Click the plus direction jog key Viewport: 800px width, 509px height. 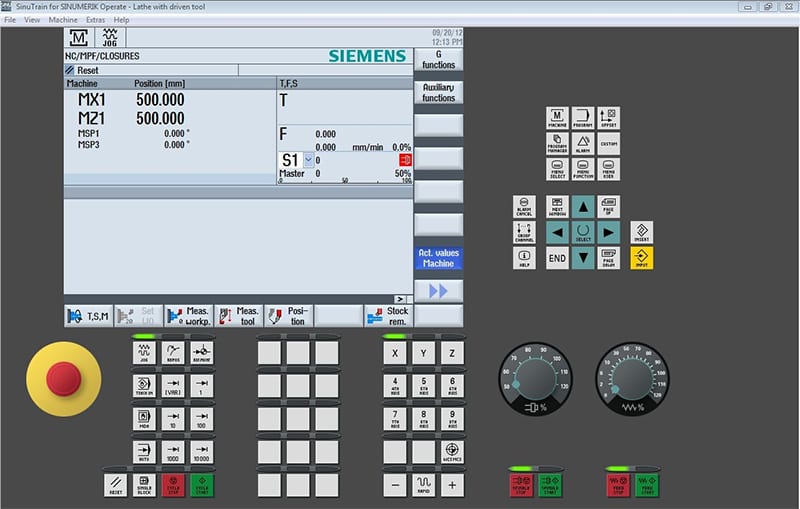[452, 485]
